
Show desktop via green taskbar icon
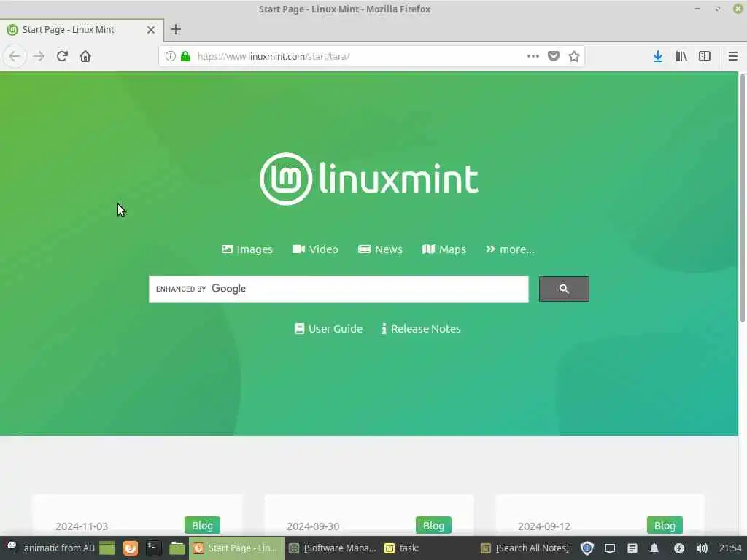[107, 548]
